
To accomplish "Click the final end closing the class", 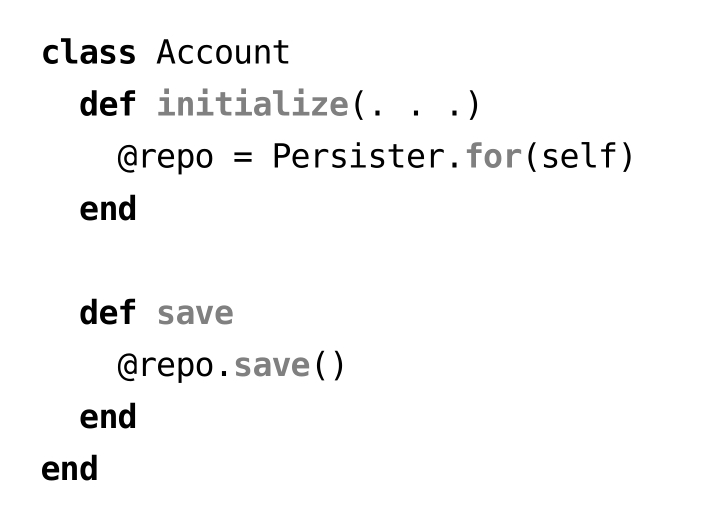I will click(x=69, y=469).
